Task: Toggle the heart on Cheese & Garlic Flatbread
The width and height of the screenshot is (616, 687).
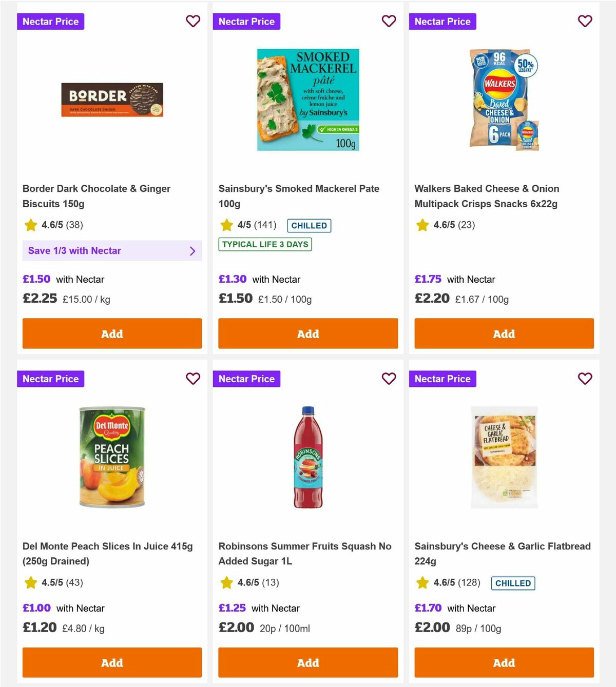Action: [x=585, y=379]
